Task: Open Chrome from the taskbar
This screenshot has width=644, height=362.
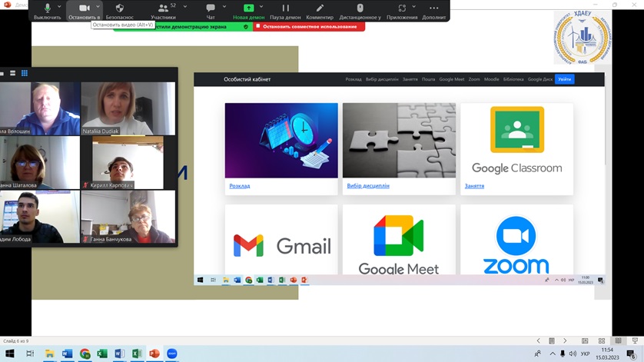Action: [85, 354]
